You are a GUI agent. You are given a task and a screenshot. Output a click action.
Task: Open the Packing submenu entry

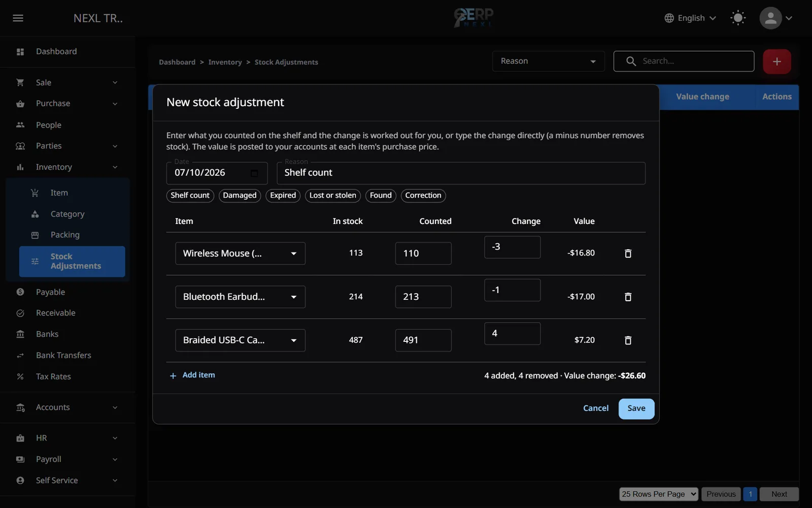[x=72, y=235]
